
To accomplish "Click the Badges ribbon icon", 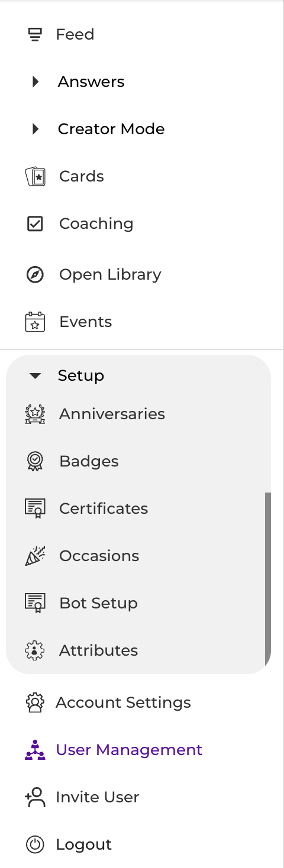I will pyautogui.click(x=35, y=461).
